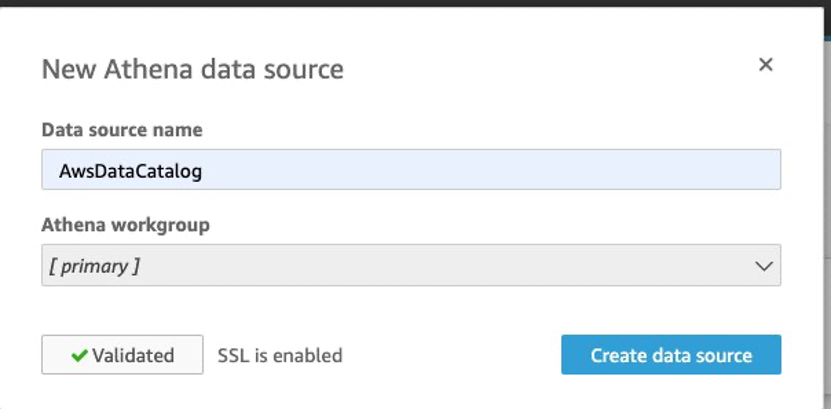Expand workgroup list via down arrow
The width and height of the screenshot is (831, 410).
(763, 267)
